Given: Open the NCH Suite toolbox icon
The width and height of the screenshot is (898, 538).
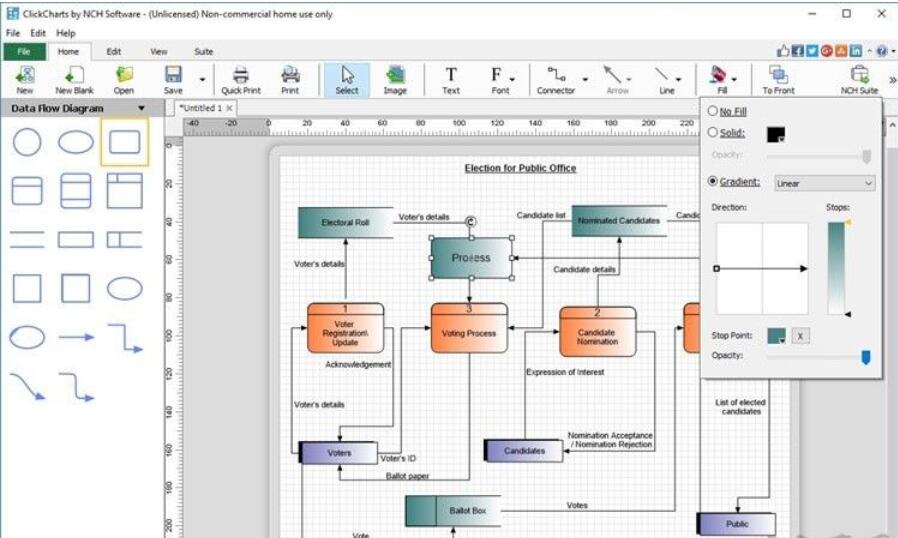Looking at the screenshot, I should pos(859,80).
